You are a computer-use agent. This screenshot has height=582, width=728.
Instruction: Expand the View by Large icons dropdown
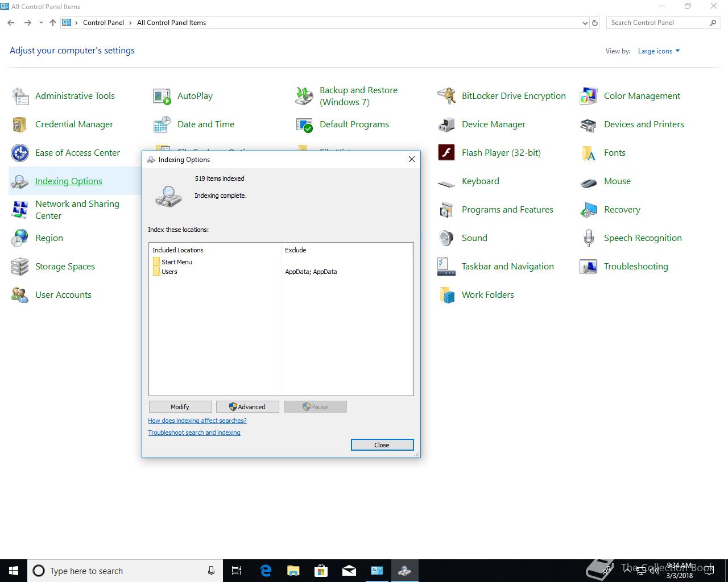click(659, 51)
